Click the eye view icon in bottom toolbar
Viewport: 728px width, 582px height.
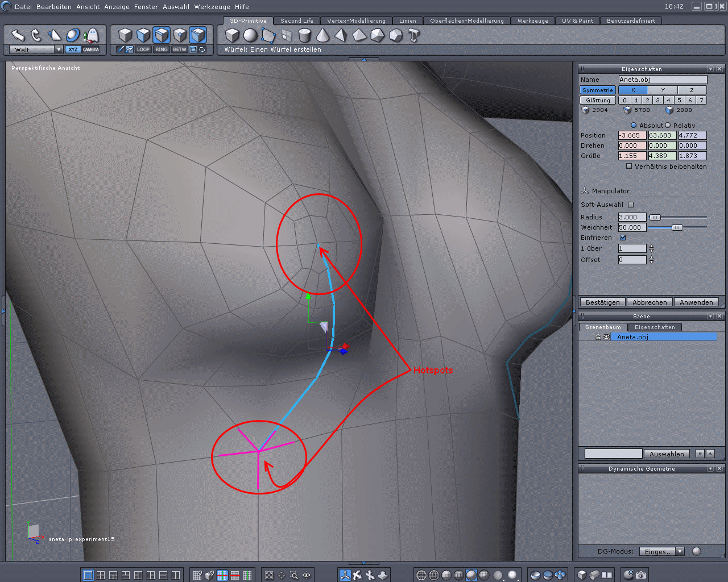pos(307,575)
